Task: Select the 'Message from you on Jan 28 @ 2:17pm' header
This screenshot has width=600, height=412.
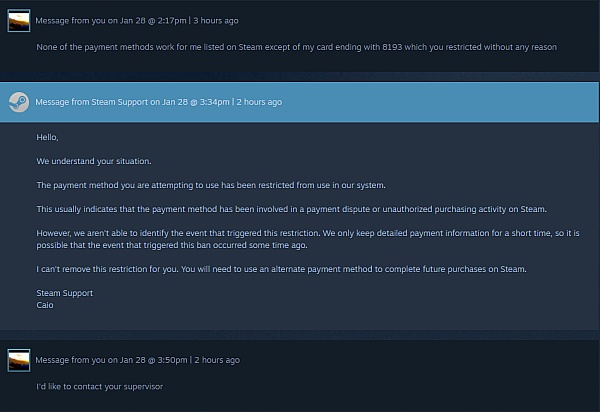Action: click(x=111, y=21)
